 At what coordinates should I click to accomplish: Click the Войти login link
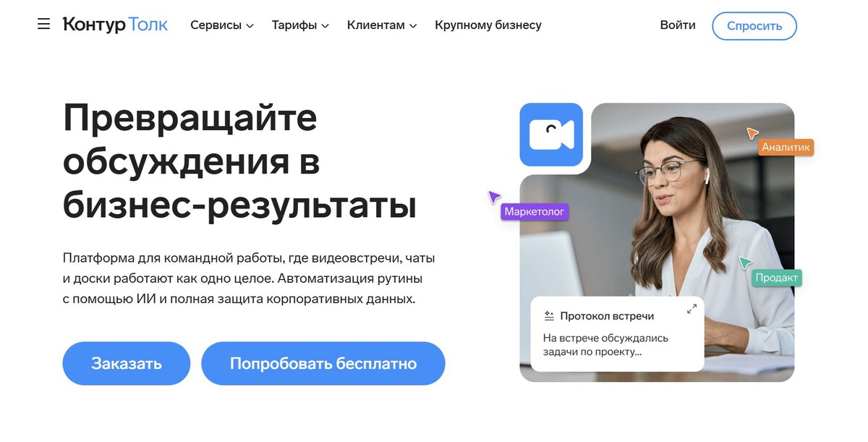pos(678,25)
